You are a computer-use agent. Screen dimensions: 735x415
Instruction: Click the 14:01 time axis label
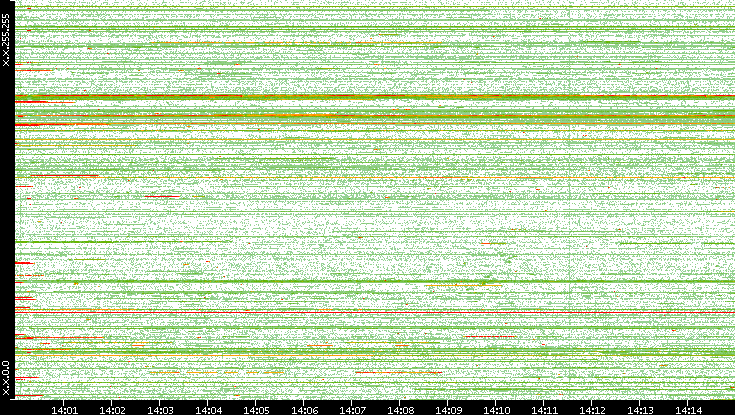[x=64, y=410]
